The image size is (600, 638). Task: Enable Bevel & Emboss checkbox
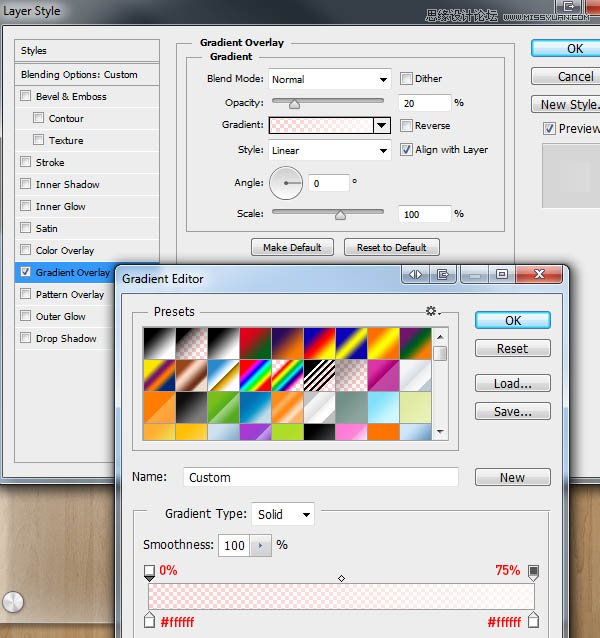[x=25, y=96]
